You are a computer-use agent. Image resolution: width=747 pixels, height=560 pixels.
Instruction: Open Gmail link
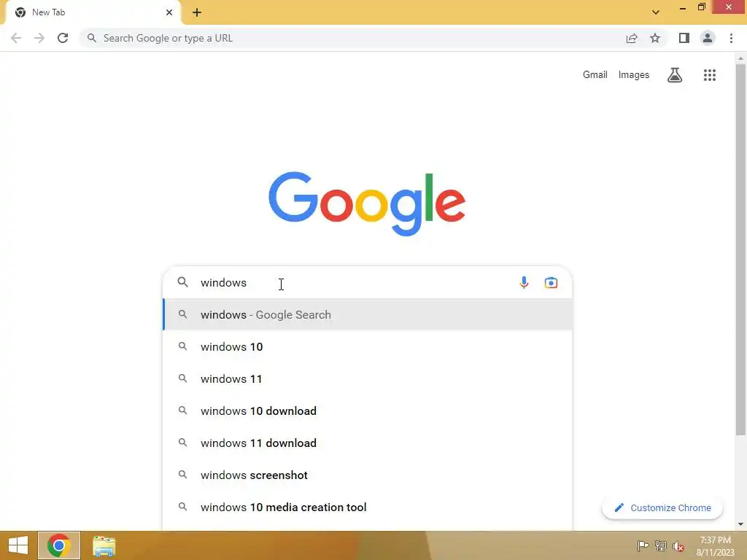click(x=595, y=75)
